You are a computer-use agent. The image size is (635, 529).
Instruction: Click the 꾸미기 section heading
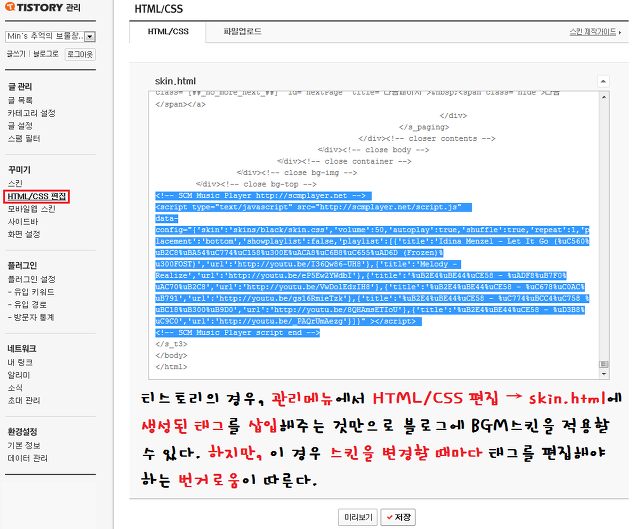pyautogui.click(x=19, y=170)
